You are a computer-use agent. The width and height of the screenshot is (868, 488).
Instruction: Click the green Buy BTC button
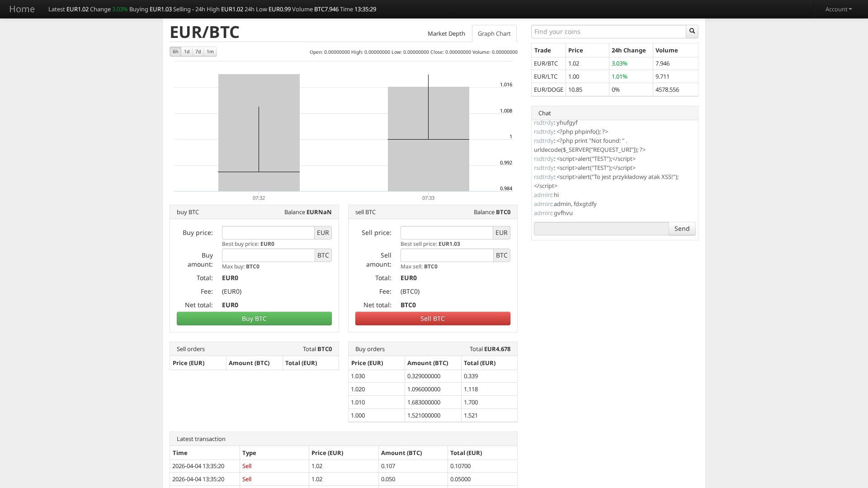254,319
